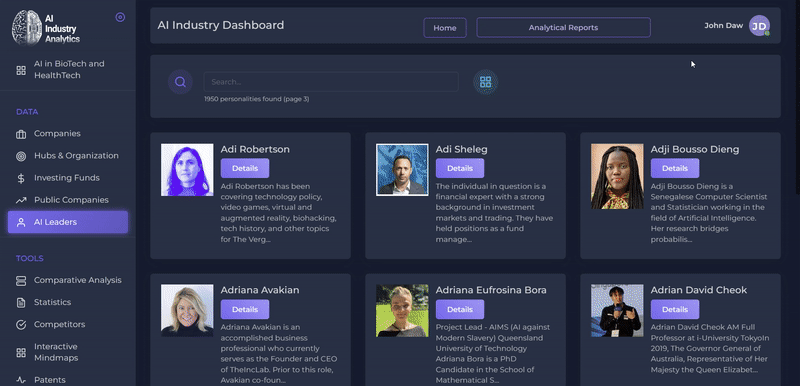Click the Competitors checkmark circle icon
800x386 pixels.
click(21, 325)
